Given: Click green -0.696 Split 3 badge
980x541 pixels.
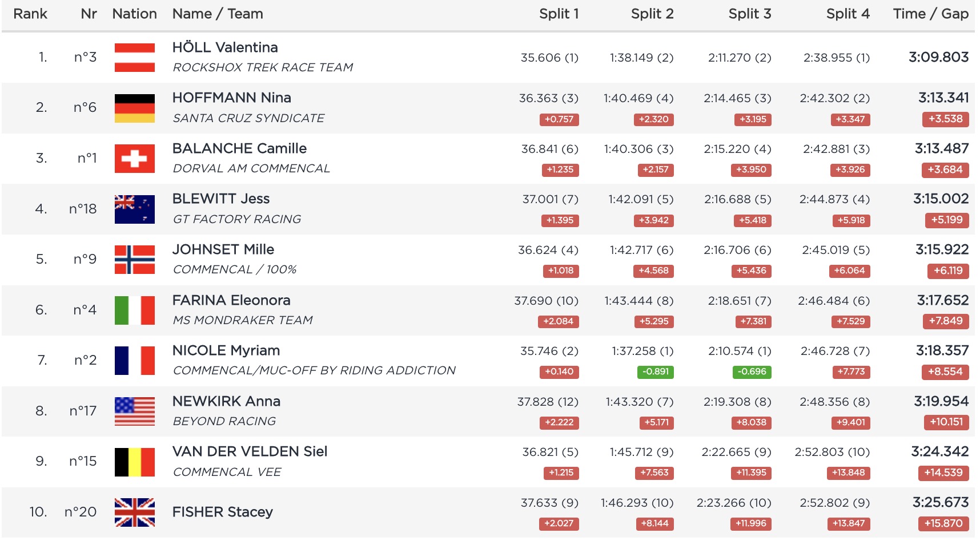Looking at the screenshot, I should click(752, 372).
